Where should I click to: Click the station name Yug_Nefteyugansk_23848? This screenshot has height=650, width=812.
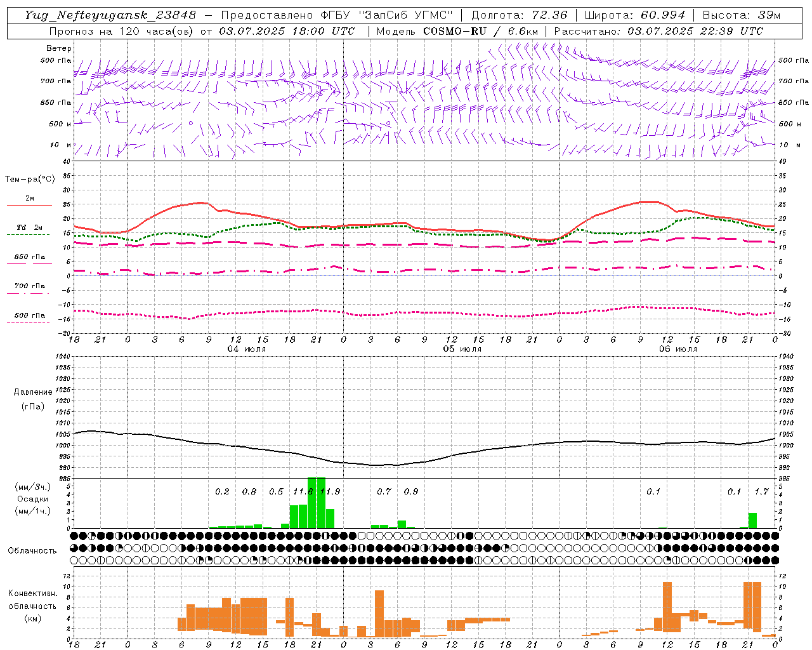(111, 15)
